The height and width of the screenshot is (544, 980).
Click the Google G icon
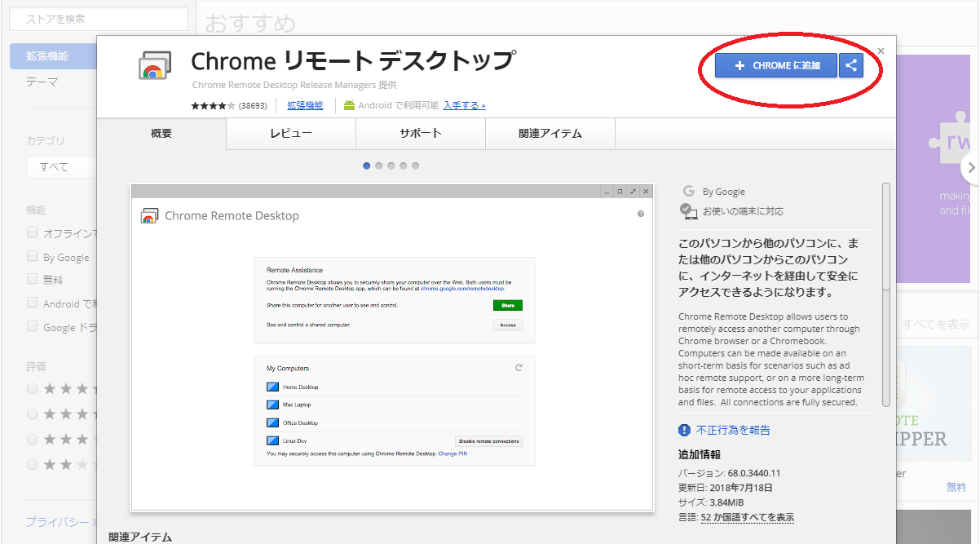click(x=689, y=191)
